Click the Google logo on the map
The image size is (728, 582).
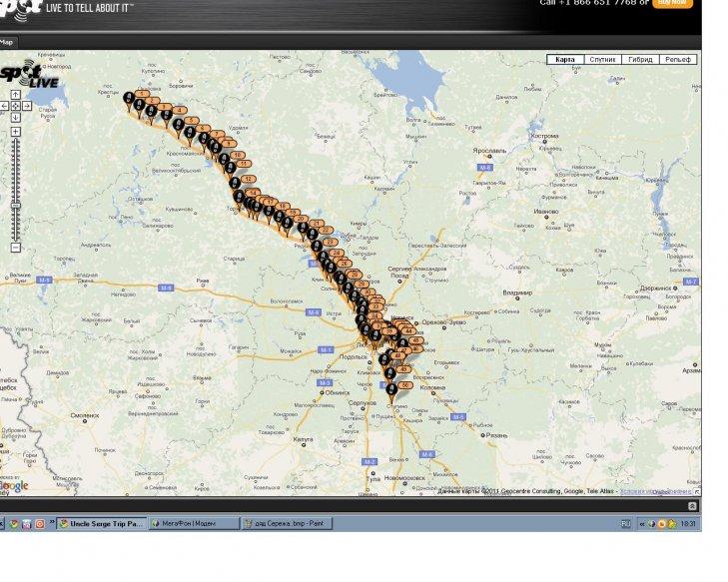14,486
